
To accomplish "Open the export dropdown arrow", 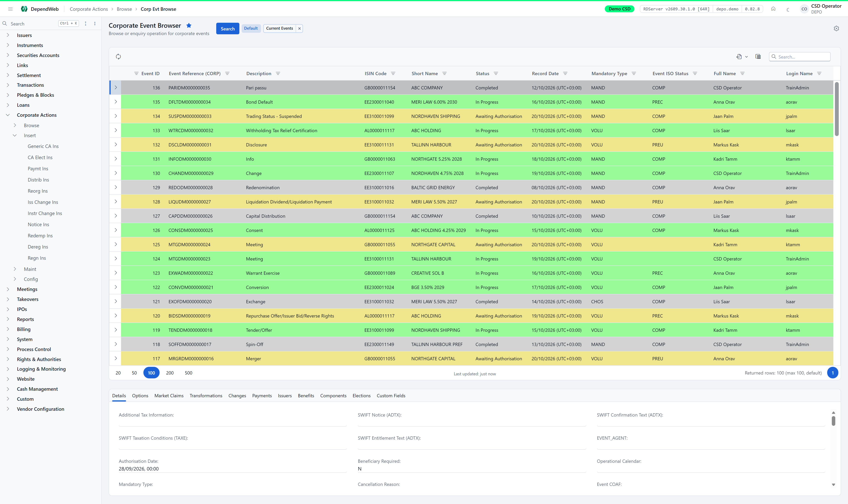I will tap(746, 57).
